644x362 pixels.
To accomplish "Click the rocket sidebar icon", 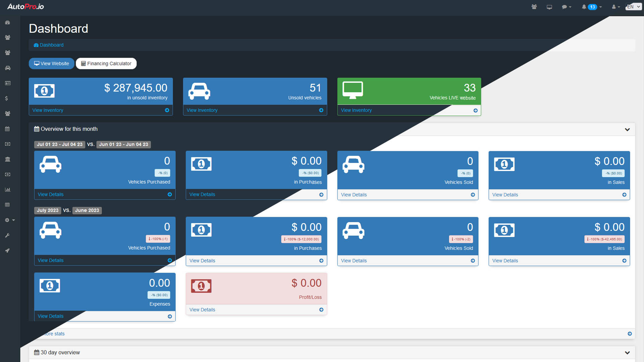I will (x=7, y=251).
